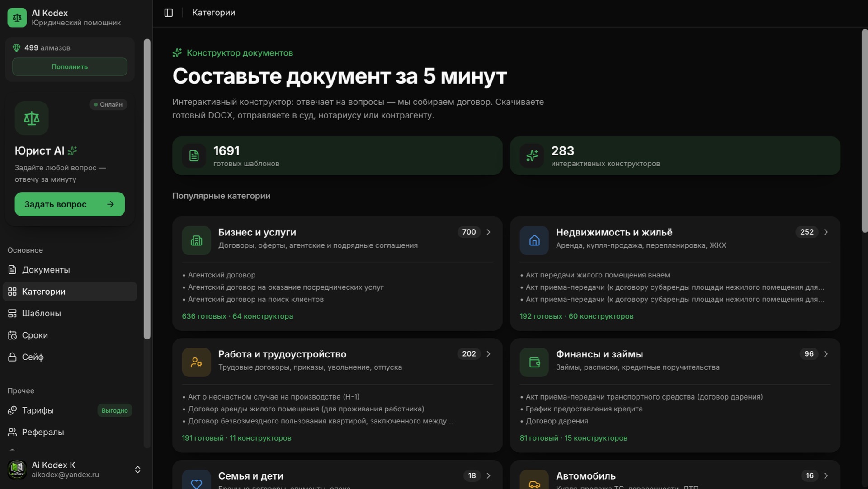
Task: Click 81 готовый · 15 конструкторов
Action: point(573,438)
